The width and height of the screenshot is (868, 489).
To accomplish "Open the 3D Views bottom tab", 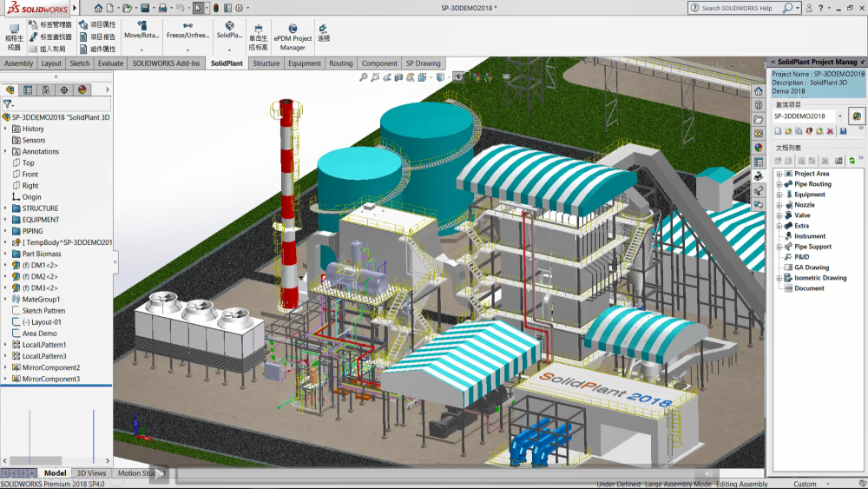I will [x=91, y=473].
